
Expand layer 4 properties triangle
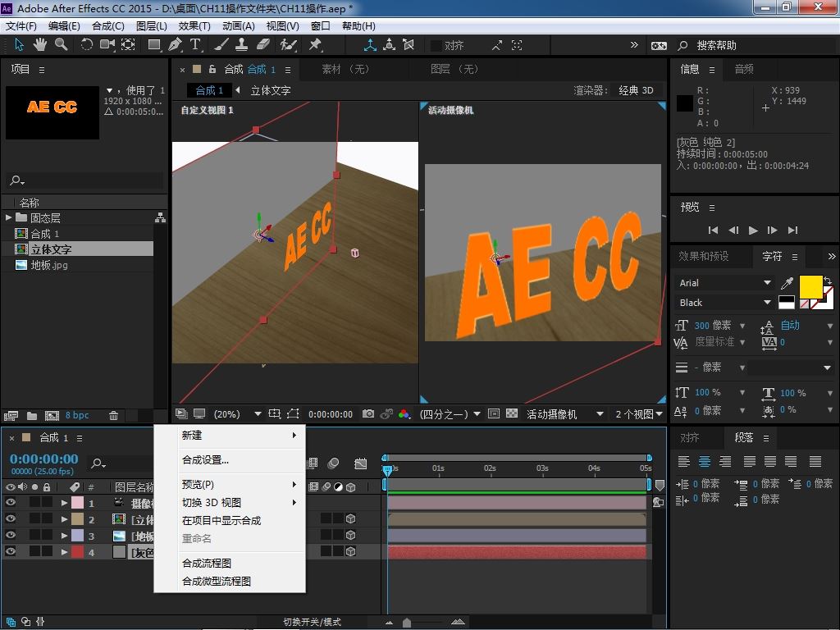(x=64, y=551)
